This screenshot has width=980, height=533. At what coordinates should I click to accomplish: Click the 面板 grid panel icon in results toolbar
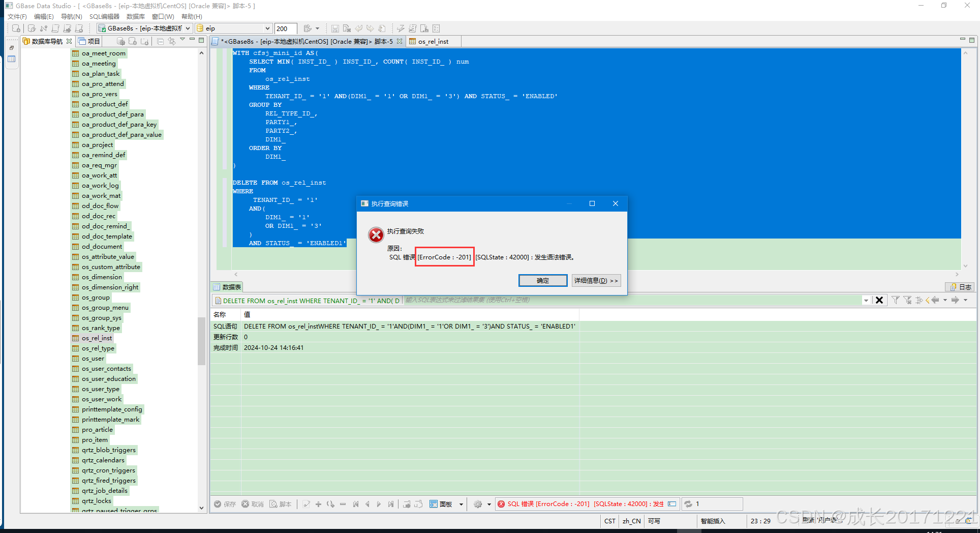435,504
